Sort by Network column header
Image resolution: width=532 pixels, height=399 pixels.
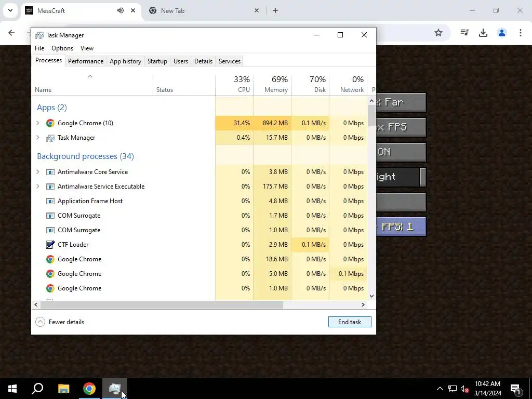[x=349, y=84]
